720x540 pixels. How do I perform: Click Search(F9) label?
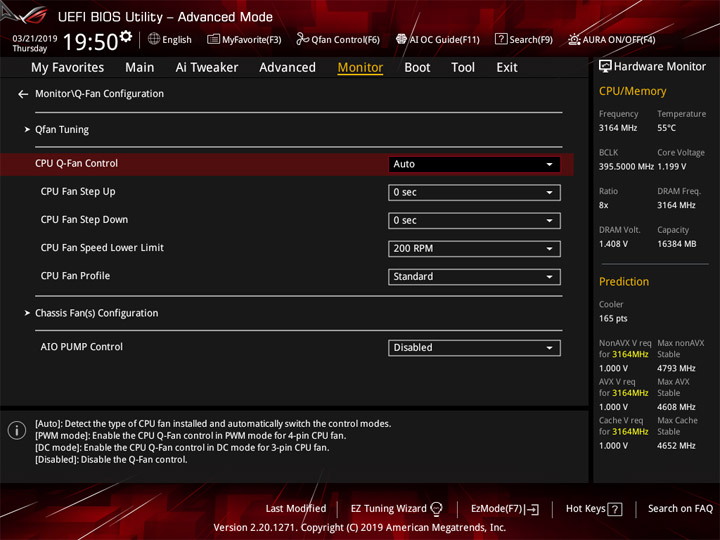(x=531, y=39)
